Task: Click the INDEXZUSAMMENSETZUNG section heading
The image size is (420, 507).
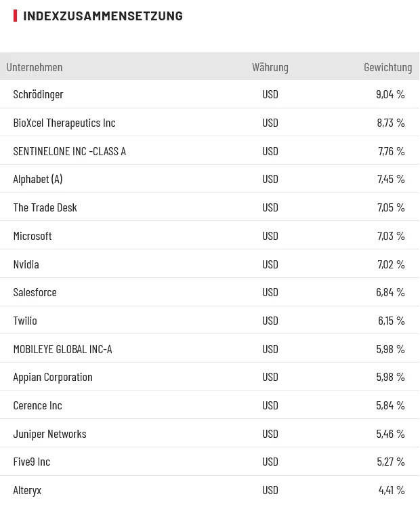Action: pyautogui.click(x=103, y=16)
